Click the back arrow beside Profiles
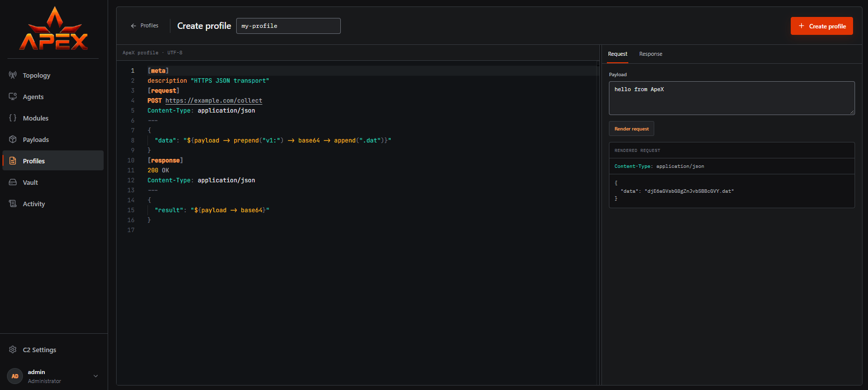Viewport: 868px width, 390px height. click(133, 26)
